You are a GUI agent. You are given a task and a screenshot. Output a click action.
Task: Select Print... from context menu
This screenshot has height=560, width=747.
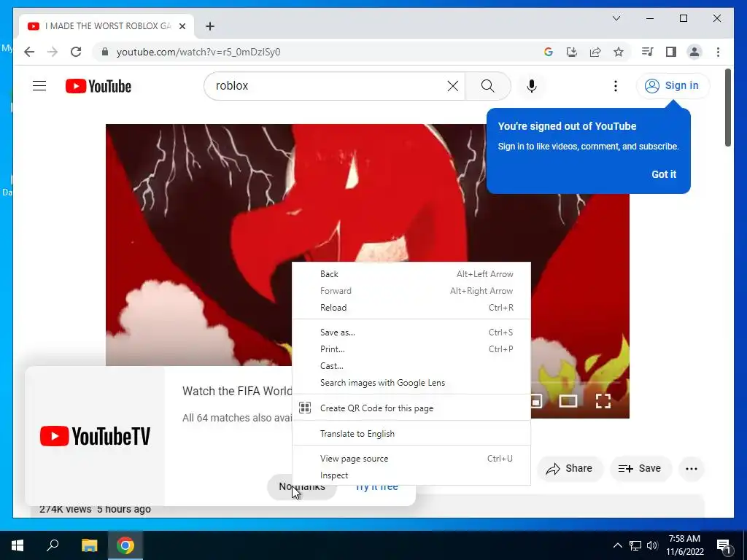coord(411,349)
